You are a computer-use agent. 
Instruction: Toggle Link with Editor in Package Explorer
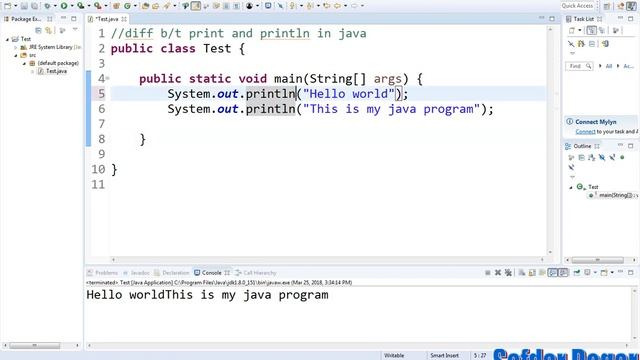point(49,30)
